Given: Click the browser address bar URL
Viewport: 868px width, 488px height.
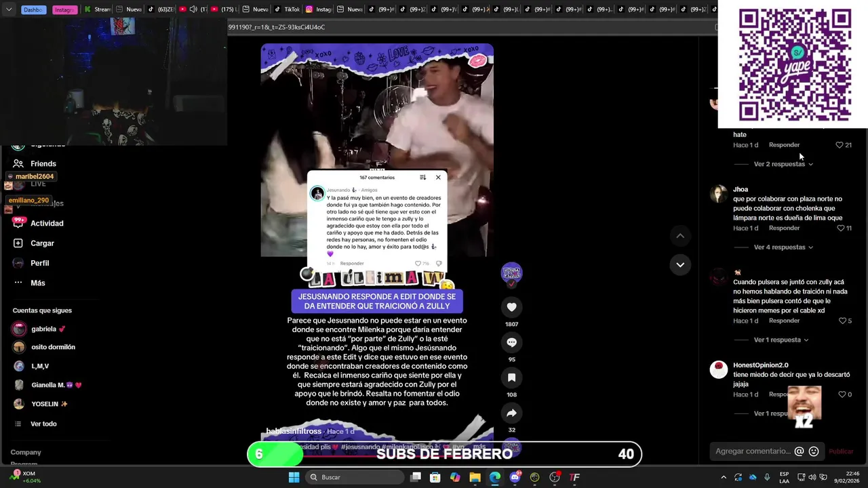Looking at the screenshot, I should (277, 27).
